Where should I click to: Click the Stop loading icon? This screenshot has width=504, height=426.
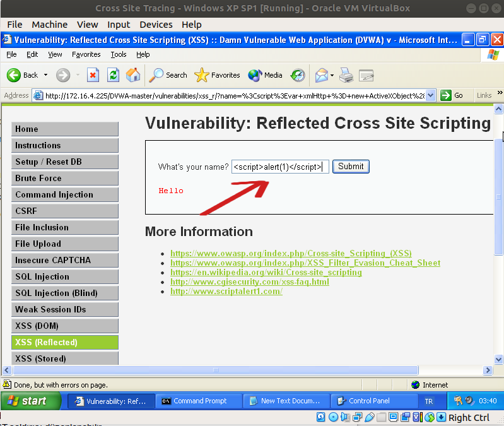(x=93, y=76)
